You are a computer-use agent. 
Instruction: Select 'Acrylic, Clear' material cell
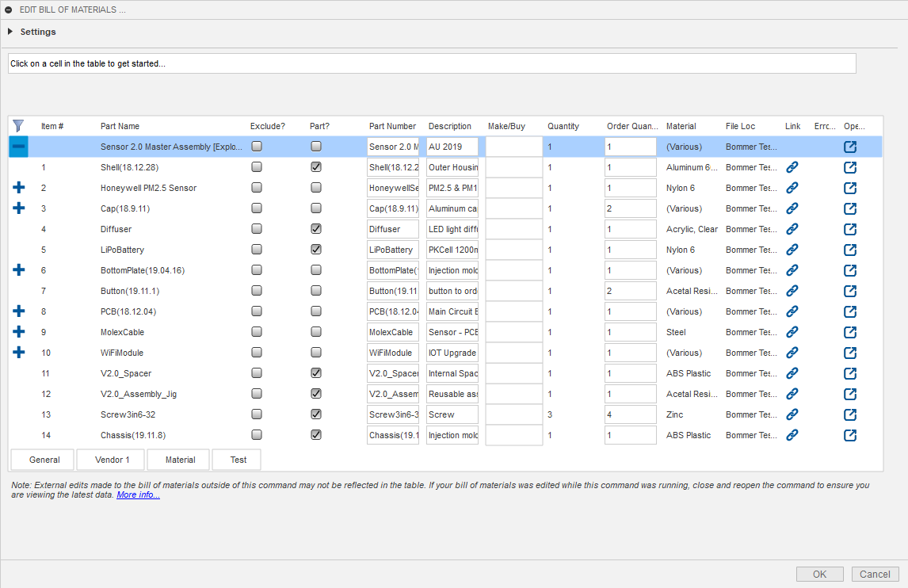[x=692, y=229]
